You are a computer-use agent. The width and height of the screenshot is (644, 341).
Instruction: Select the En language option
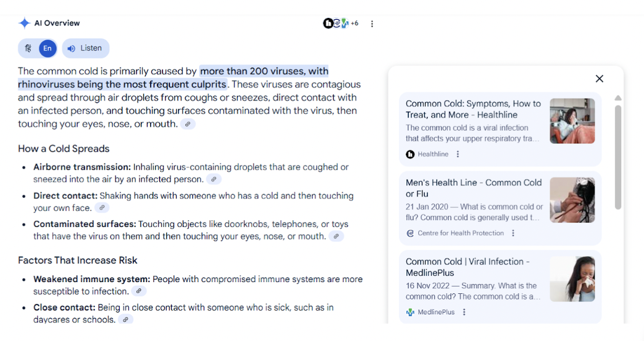tap(48, 48)
